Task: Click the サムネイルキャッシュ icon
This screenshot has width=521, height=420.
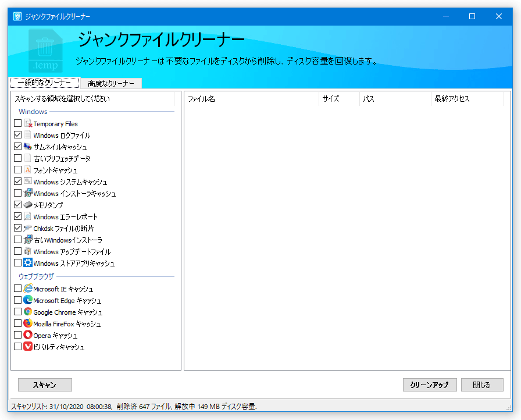Action: coord(28,147)
